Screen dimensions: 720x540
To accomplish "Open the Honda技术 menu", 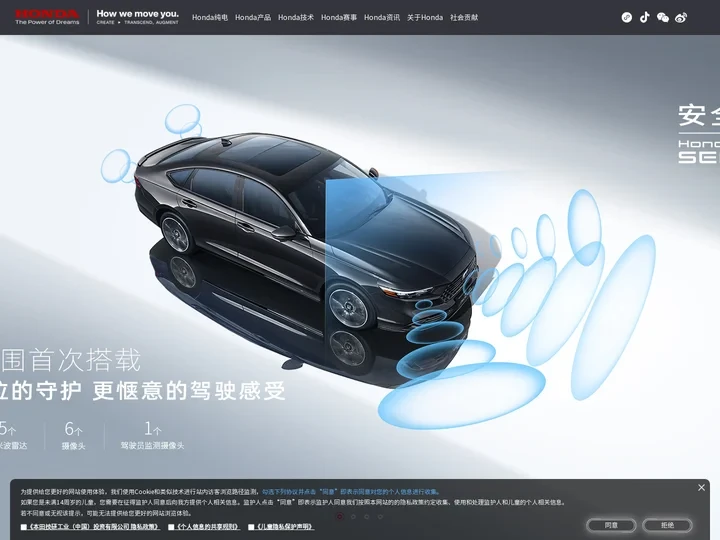I will [296, 17].
